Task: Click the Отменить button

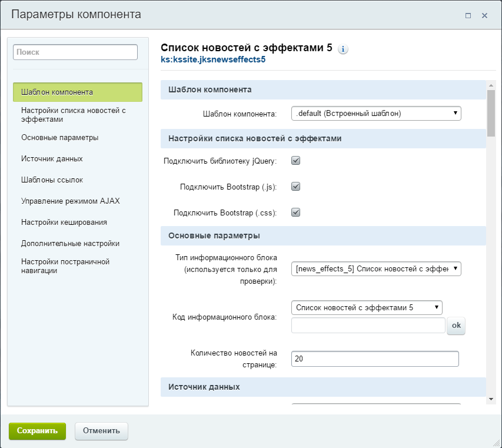Action: point(101,431)
